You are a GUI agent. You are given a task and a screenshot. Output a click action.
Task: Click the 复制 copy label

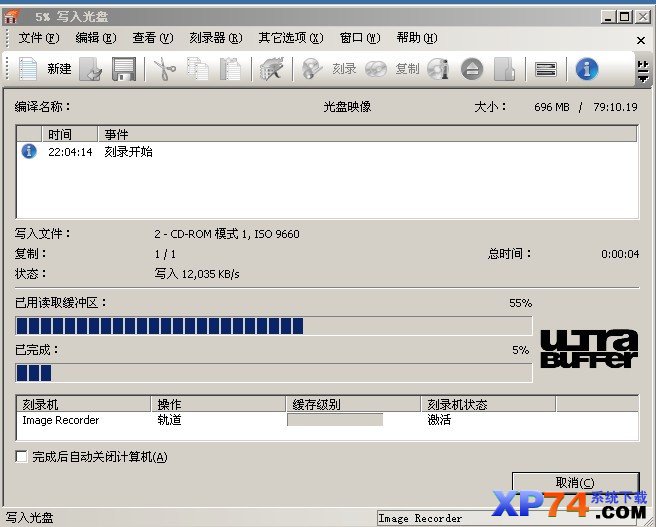(407, 69)
